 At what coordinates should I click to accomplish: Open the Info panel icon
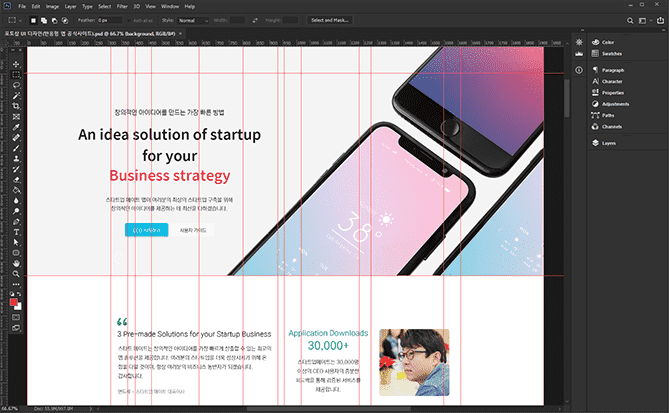click(x=579, y=70)
